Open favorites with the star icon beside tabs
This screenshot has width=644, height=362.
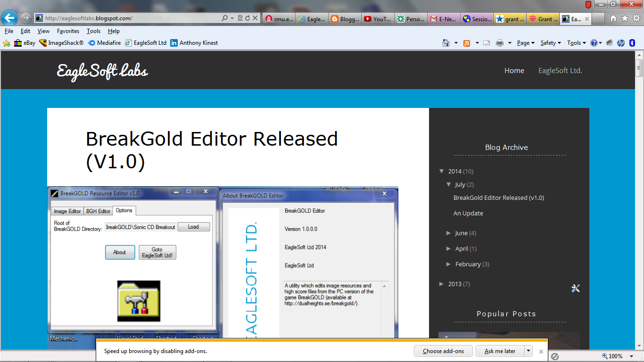coord(625,18)
